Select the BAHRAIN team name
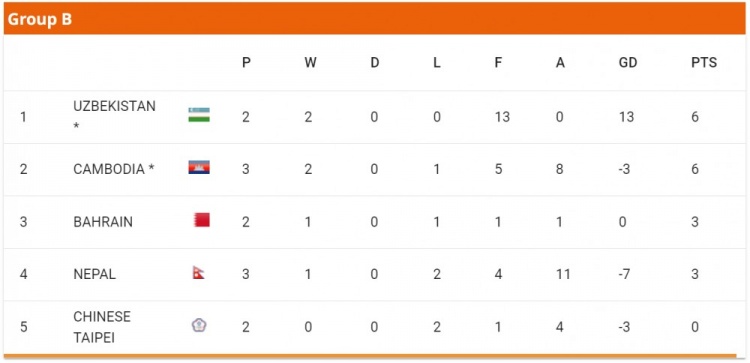The width and height of the screenshot is (750, 363). pyautogui.click(x=103, y=221)
